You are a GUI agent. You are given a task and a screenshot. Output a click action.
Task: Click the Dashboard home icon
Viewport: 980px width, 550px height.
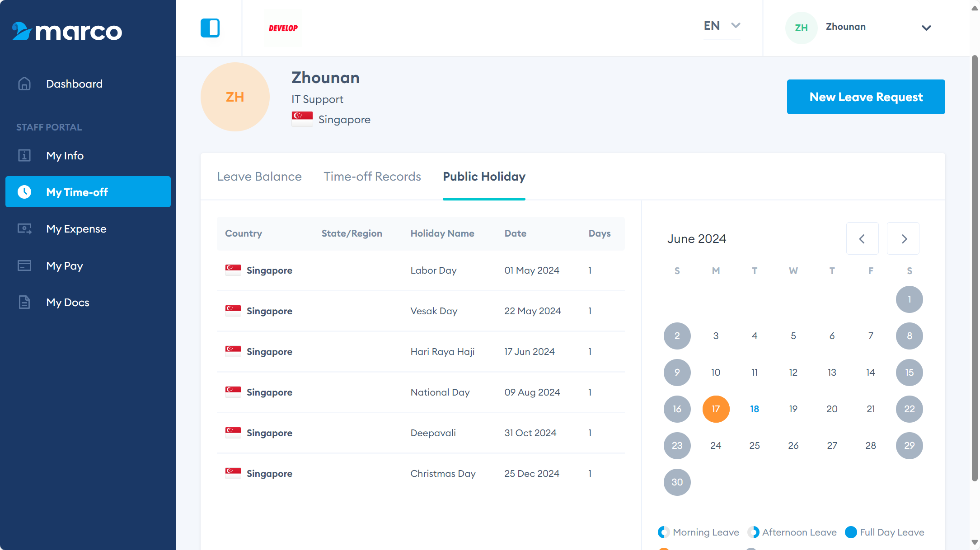point(24,84)
